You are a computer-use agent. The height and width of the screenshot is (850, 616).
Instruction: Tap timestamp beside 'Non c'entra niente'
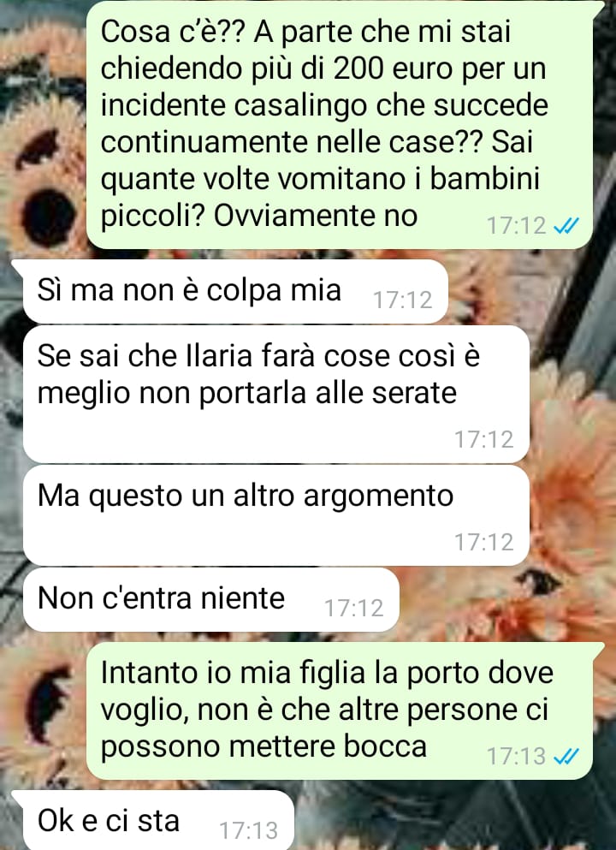click(x=354, y=609)
